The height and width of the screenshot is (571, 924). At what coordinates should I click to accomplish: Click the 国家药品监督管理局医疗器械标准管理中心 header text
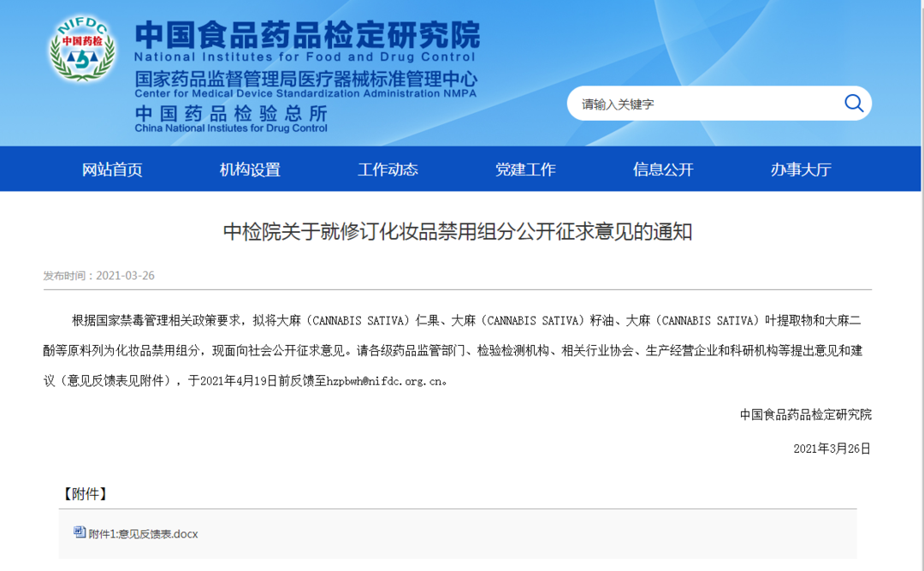(305, 79)
